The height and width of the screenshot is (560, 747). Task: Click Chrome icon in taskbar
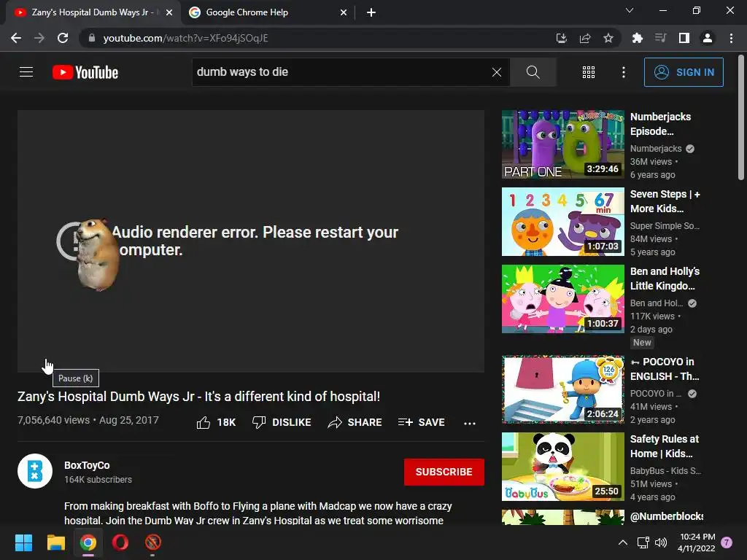pyautogui.click(x=88, y=542)
